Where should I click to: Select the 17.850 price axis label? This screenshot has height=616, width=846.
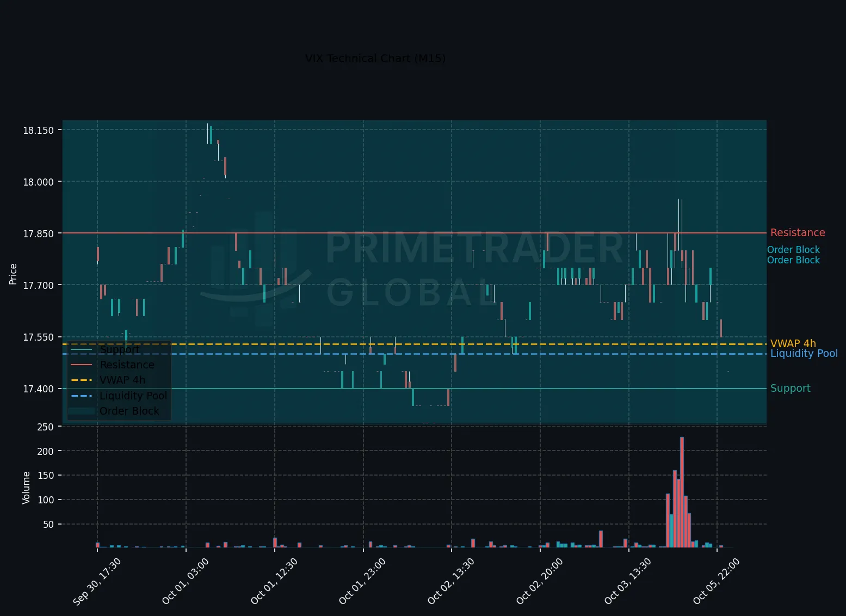(38, 233)
